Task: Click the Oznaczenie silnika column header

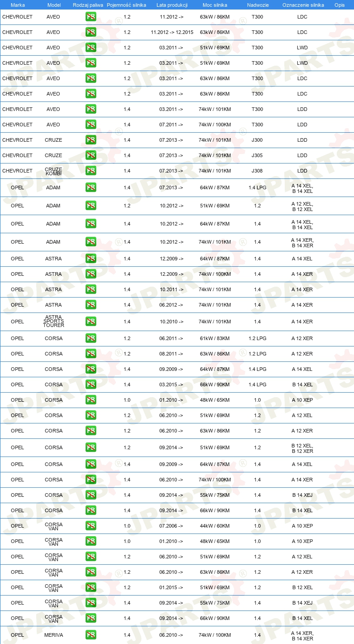Action: tap(303, 5)
